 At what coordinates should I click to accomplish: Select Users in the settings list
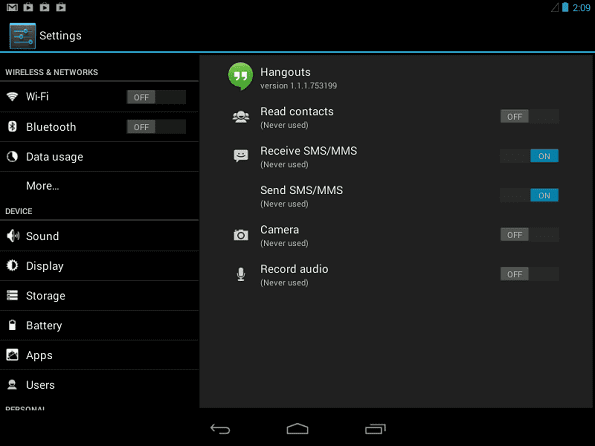pos(99,385)
